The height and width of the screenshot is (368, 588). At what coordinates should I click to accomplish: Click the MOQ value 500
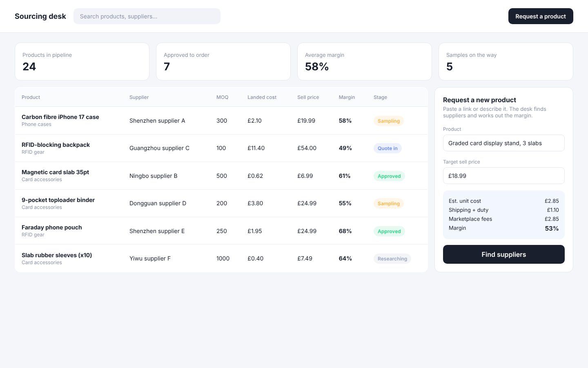(x=222, y=176)
